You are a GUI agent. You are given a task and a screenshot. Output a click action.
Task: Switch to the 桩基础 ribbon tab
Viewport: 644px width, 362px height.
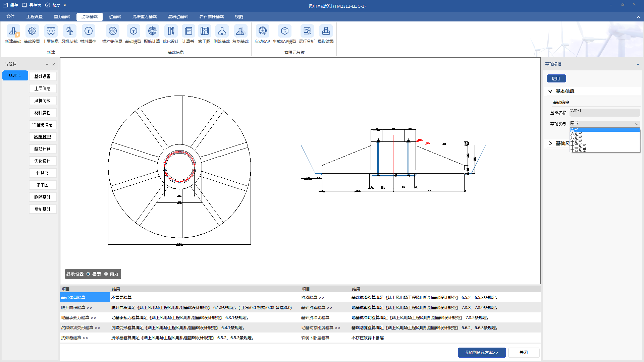[x=115, y=16]
